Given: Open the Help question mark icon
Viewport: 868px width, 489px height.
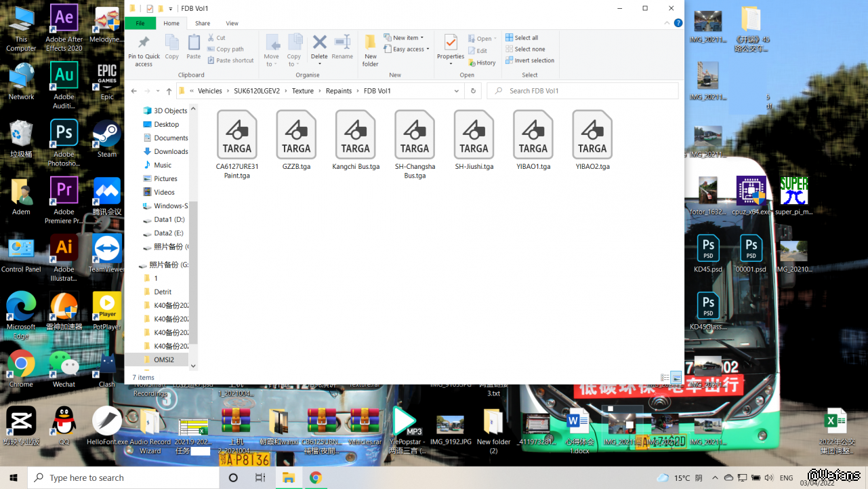Looking at the screenshot, I should point(678,23).
